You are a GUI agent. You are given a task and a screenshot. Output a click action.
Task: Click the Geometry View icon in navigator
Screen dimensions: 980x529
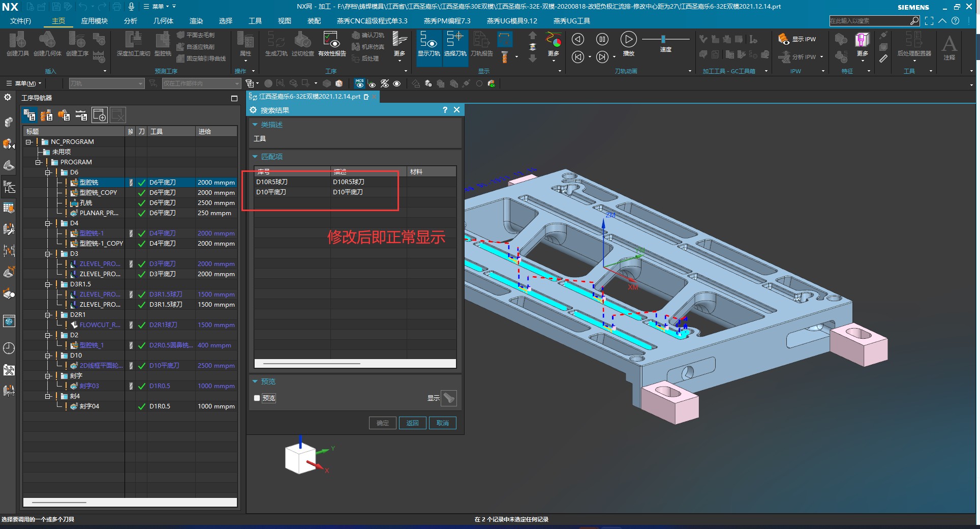[64, 115]
